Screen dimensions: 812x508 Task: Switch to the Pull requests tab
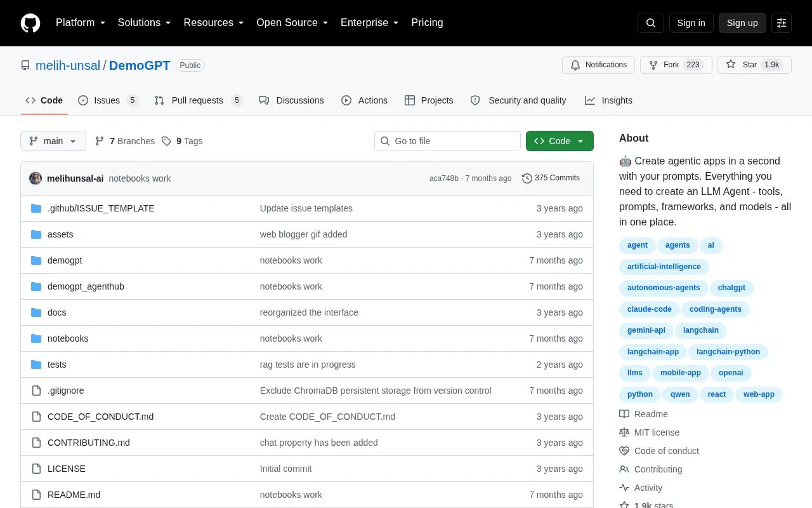point(199,100)
